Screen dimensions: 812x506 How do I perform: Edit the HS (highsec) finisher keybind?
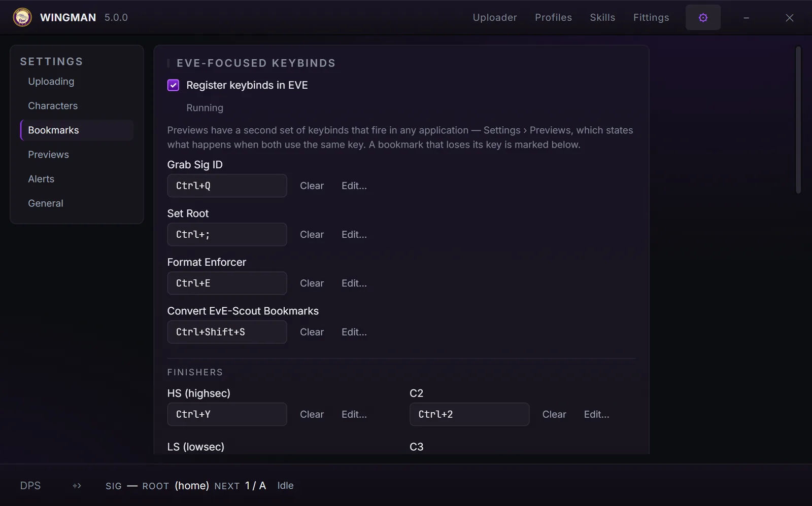354,415
